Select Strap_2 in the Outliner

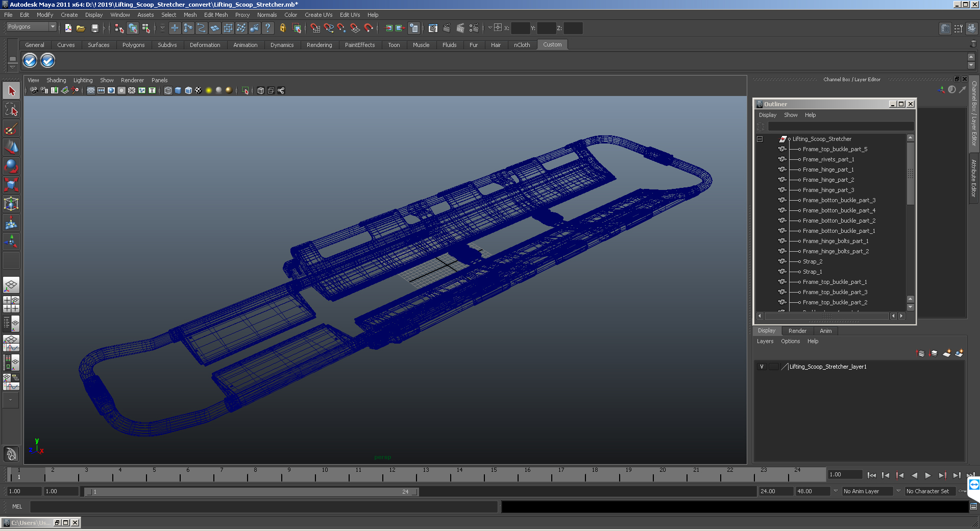coord(812,261)
